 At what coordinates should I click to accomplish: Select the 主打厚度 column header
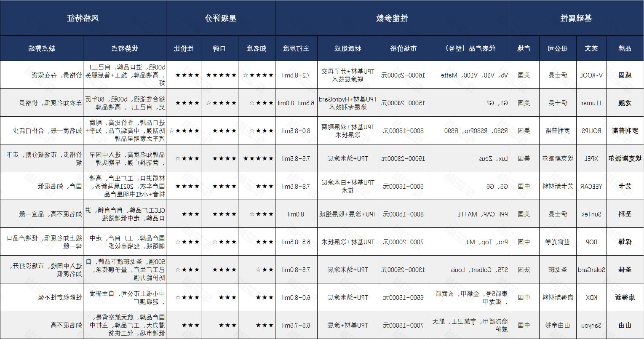point(296,48)
